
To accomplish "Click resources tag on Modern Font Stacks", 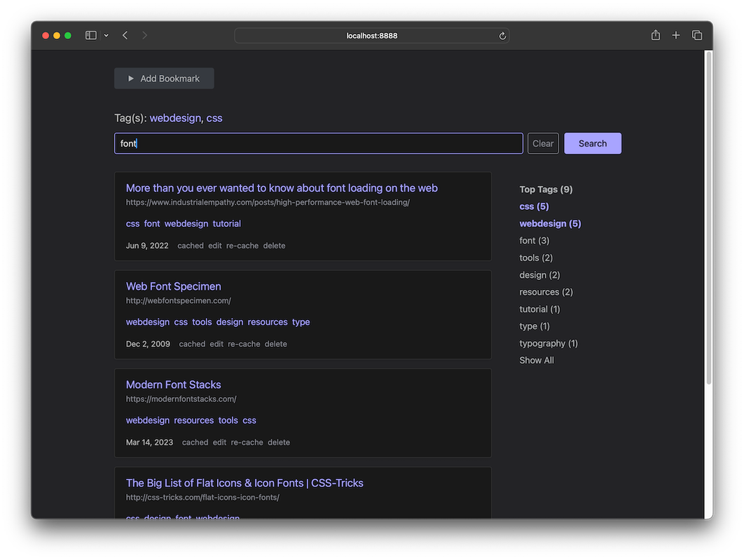I will coord(193,421).
